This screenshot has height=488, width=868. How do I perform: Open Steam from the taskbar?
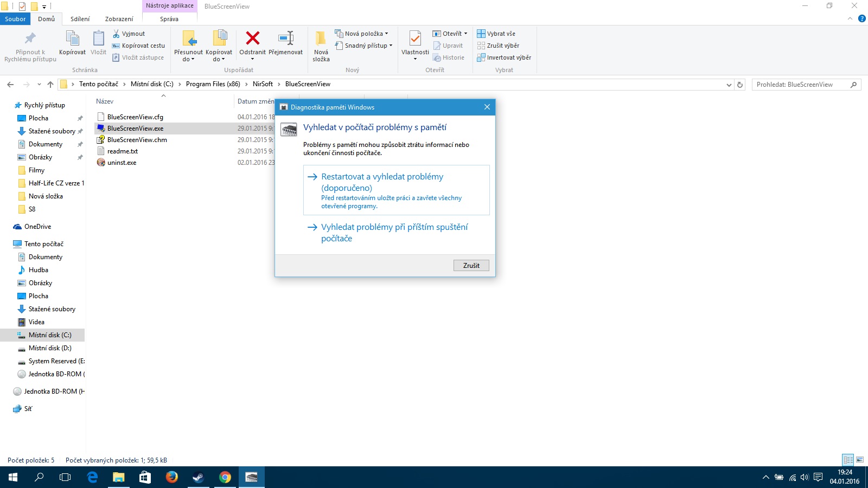198,477
